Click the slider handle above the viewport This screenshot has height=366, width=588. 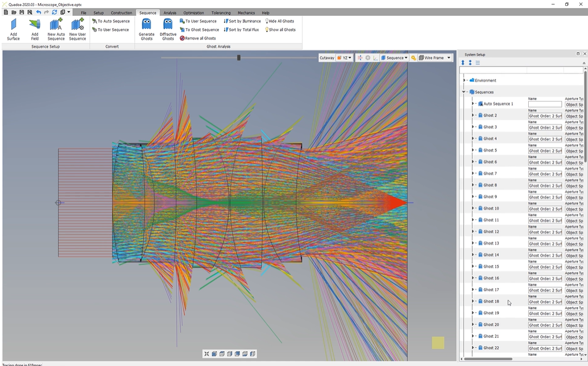click(239, 58)
